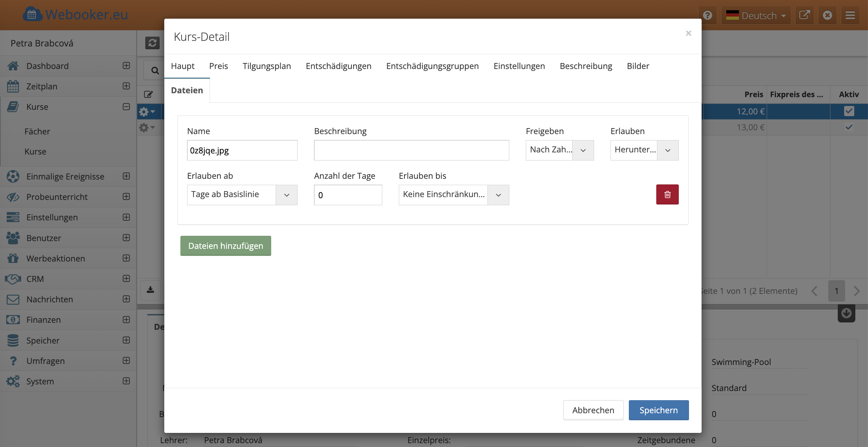
Task: Click the Dateien hinzufügen button
Action: pos(225,246)
